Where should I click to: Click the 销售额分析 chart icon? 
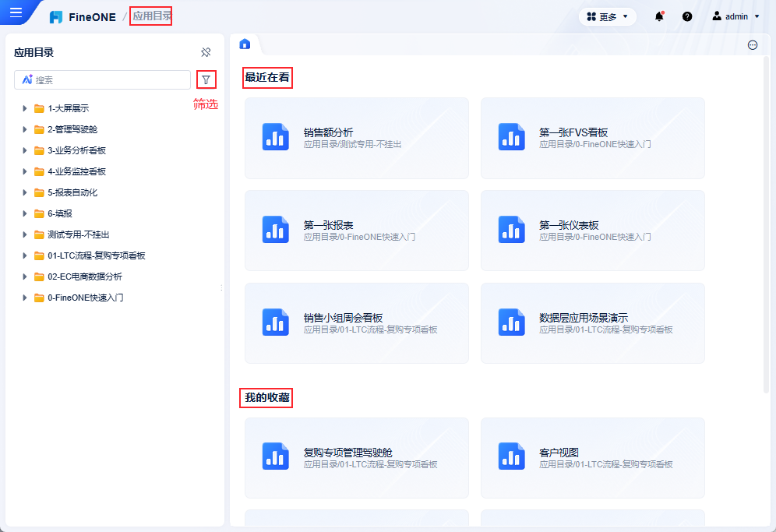tap(276, 136)
